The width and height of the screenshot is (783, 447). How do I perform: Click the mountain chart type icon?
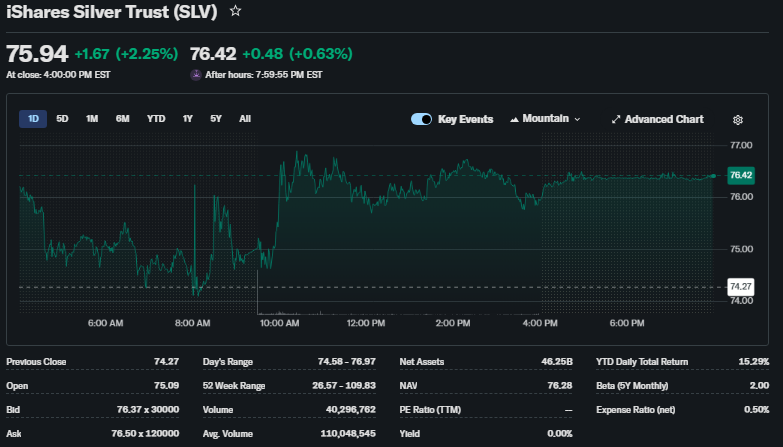pyautogui.click(x=515, y=119)
